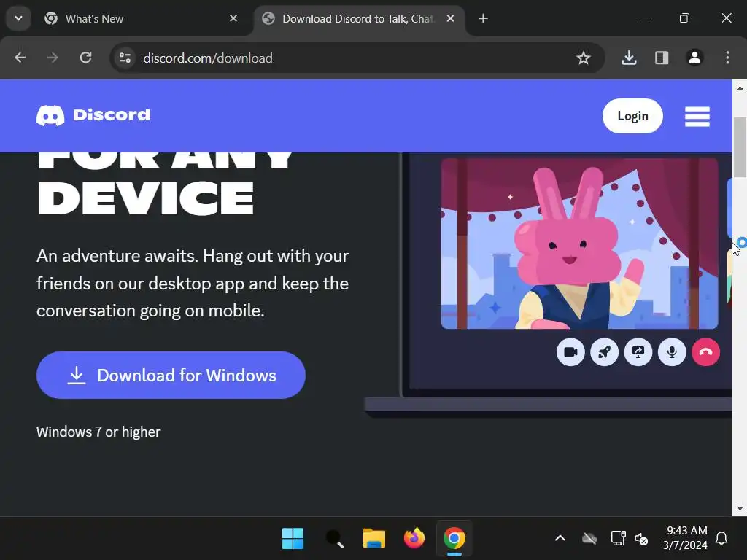The height and width of the screenshot is (560, 747).
Task: Open Chrome downloads icon
Action: click(629, 58)
